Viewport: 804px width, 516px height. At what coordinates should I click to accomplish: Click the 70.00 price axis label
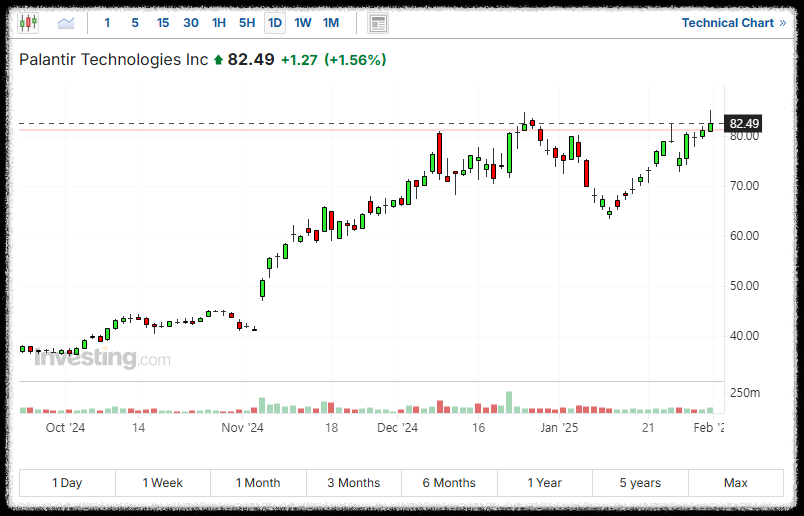click(745, 186)
